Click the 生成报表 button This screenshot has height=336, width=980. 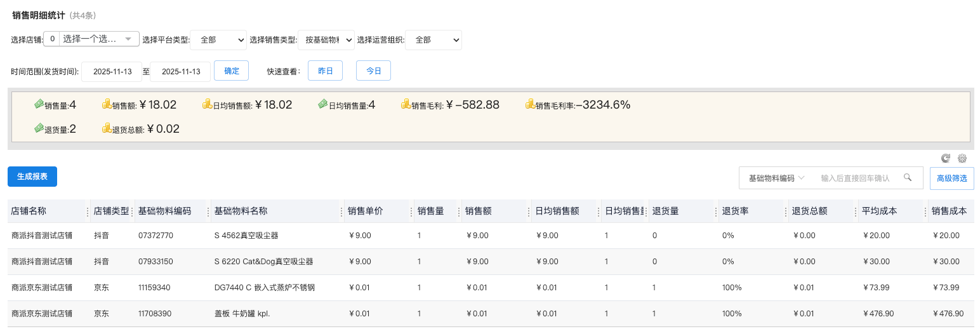[x=32, y=177]
